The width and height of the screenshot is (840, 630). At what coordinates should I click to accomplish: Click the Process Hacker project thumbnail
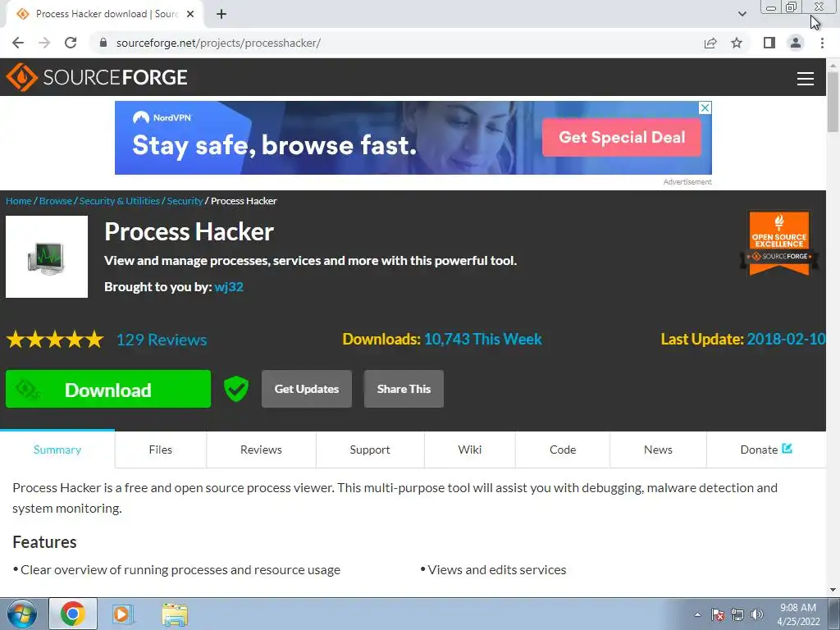point(47,257)
